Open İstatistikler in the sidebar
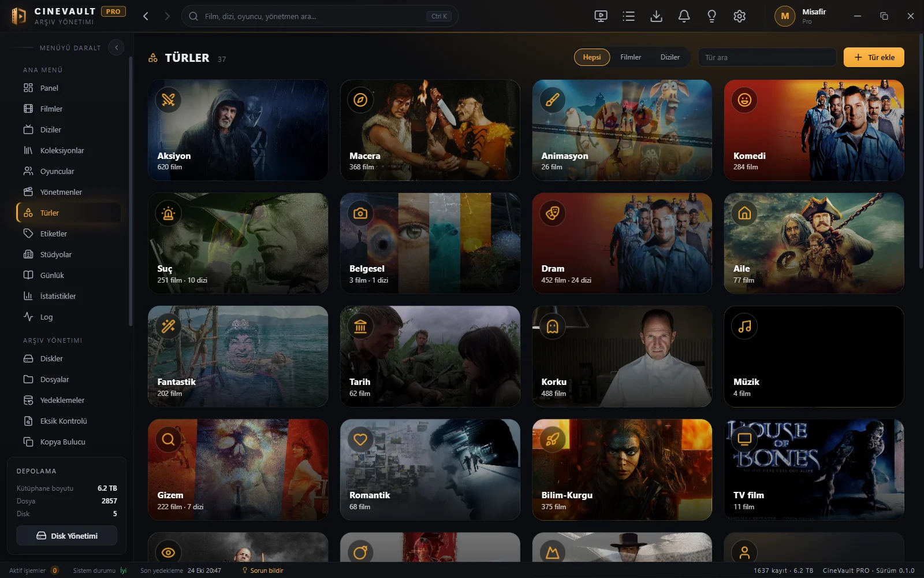Screen dimensions: 924x578 coord(69,296)
